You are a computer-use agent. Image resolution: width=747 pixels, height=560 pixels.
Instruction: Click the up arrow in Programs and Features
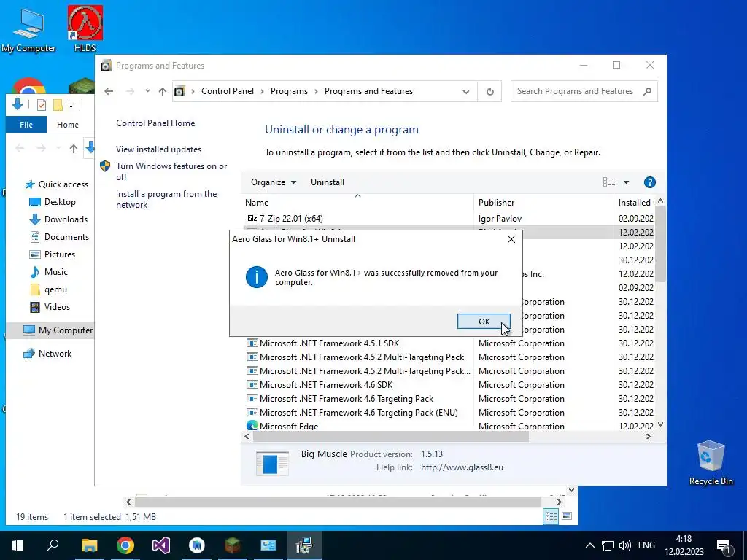[163, 91]
